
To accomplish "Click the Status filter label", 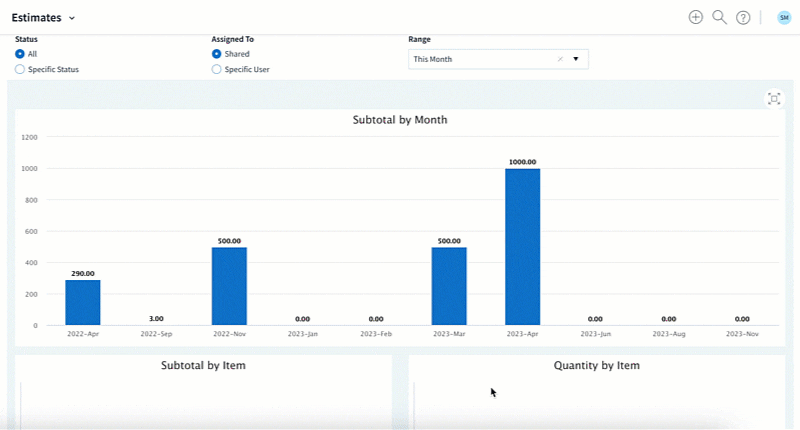I will pyautogui.click(x=26, y=39).
